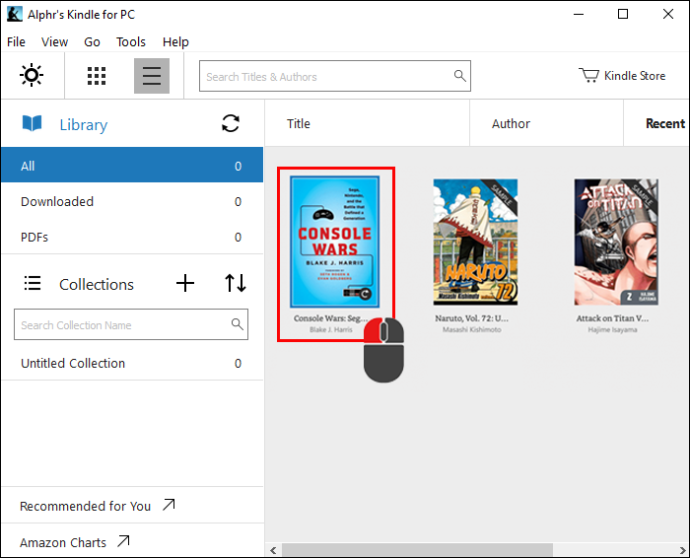Switch to list view icon
Screen dimensions: 690x558
[x=151, y=76]
